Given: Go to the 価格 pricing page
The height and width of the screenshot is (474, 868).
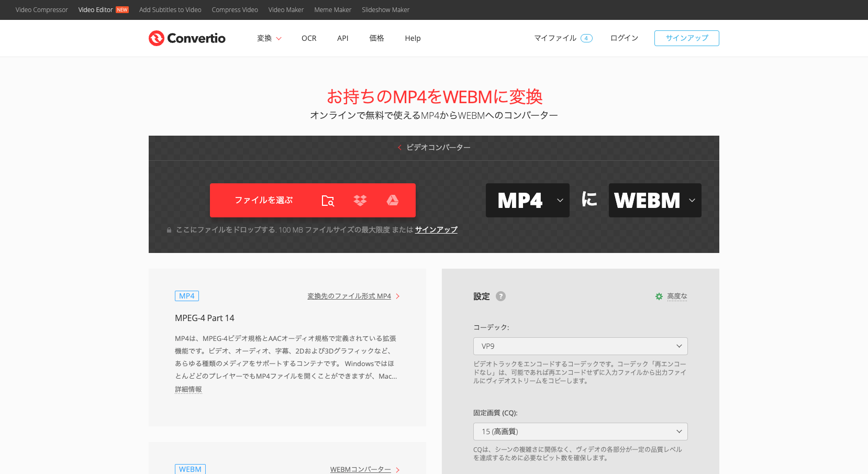Looking at the screenshot, I should [x=376, y=38].
